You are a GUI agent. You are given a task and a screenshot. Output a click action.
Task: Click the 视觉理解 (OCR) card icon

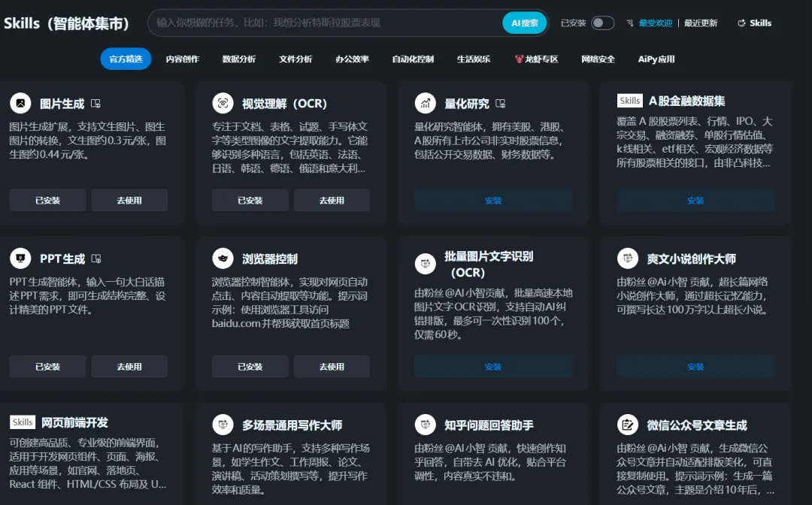coord(223,104)
